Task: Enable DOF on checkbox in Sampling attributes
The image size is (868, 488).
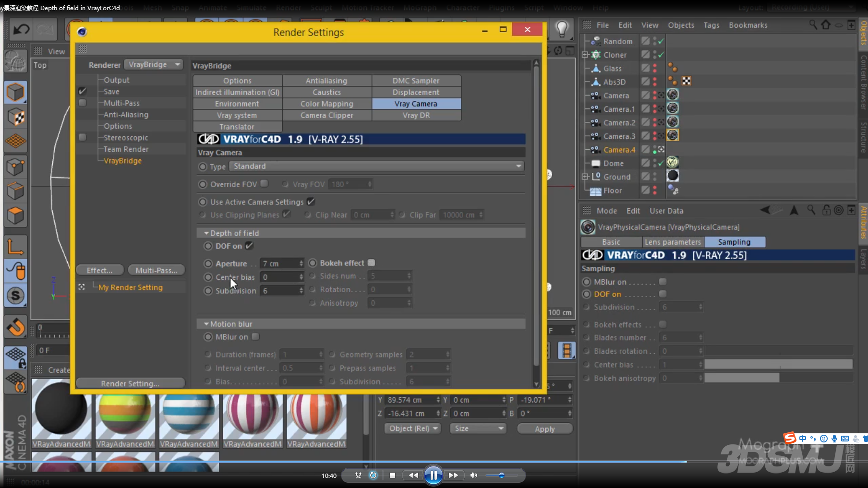Action: point(663,294)
